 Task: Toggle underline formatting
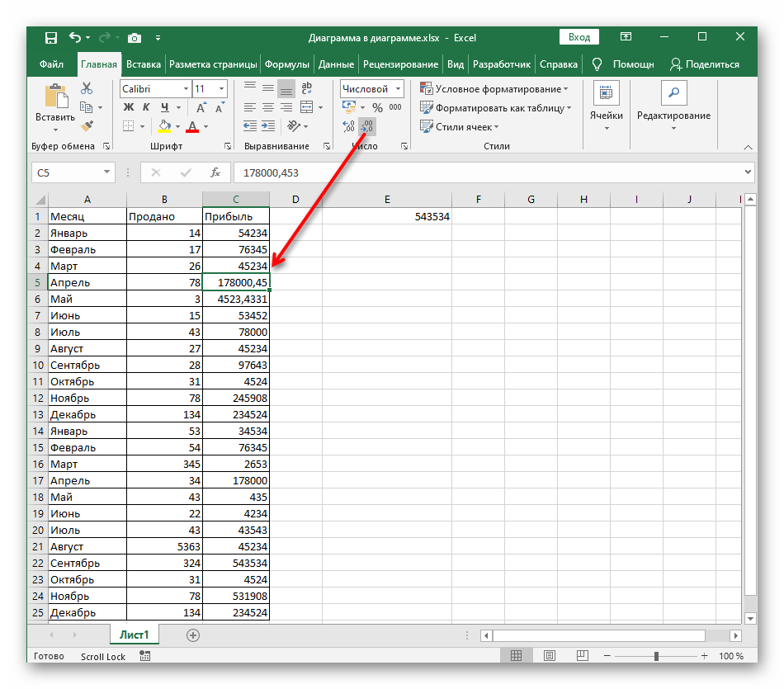pyautogui.click(x=164, y=107)
